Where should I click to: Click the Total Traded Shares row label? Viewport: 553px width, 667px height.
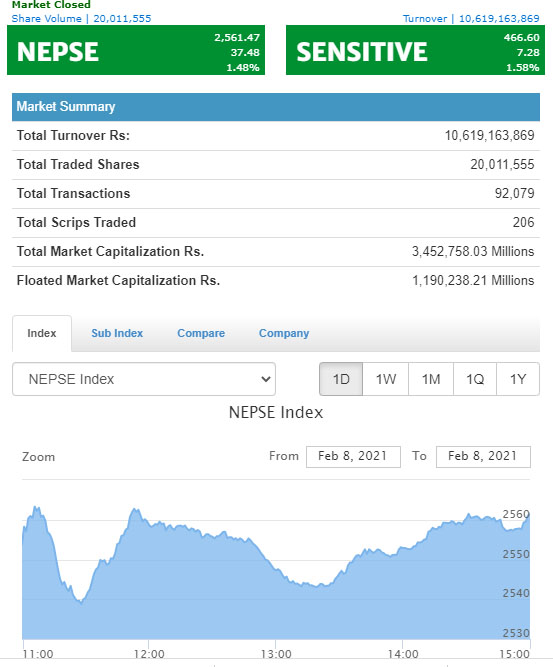click(78, 164)
